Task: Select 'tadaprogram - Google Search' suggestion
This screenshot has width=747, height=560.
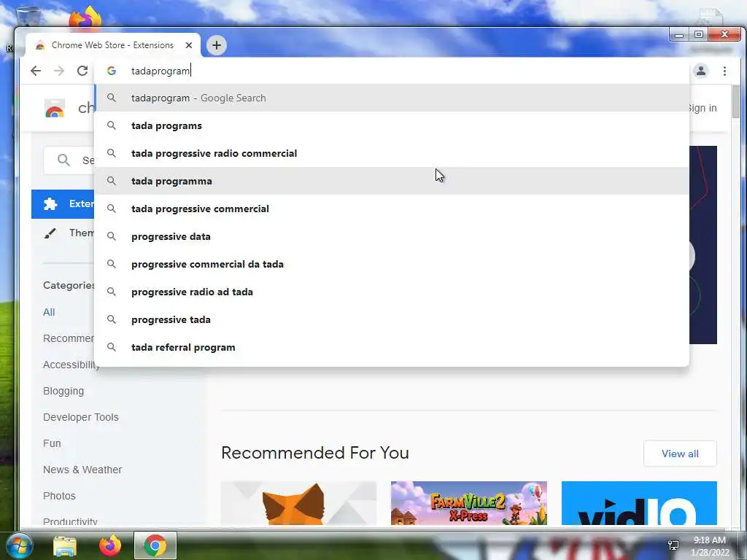Action: click(x=392, y=98)
